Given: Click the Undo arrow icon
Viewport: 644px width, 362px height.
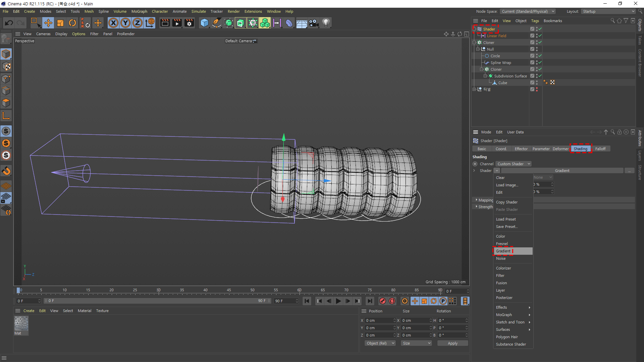Looking at the screenshot, I should coord(9,23).
